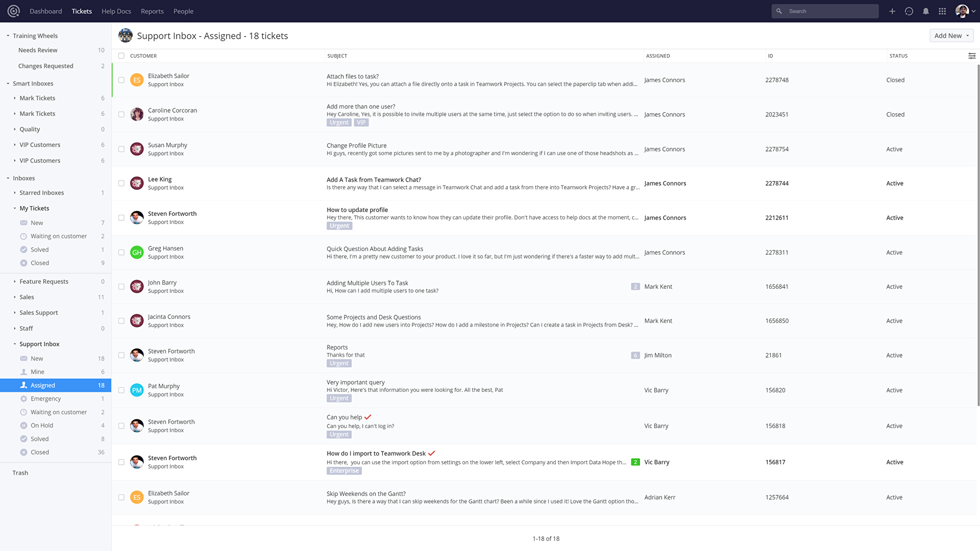Toggle the select-all tickets checkbox
This screenshot has width=980, height=551.
pos(121,56)
